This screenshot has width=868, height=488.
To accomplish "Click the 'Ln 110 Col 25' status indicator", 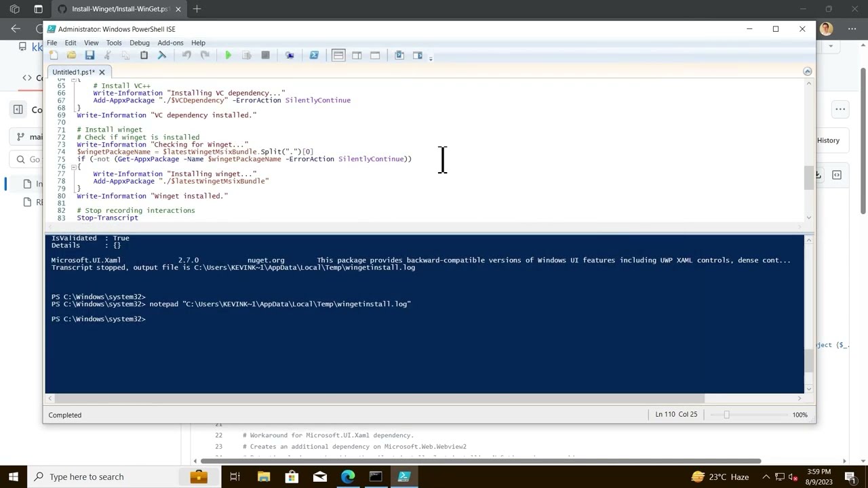I will [676, 414].
